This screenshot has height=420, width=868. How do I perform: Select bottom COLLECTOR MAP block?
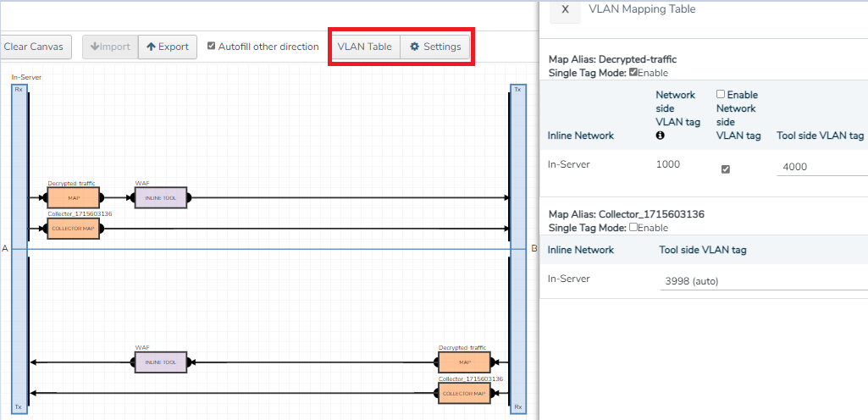point(464,394)
